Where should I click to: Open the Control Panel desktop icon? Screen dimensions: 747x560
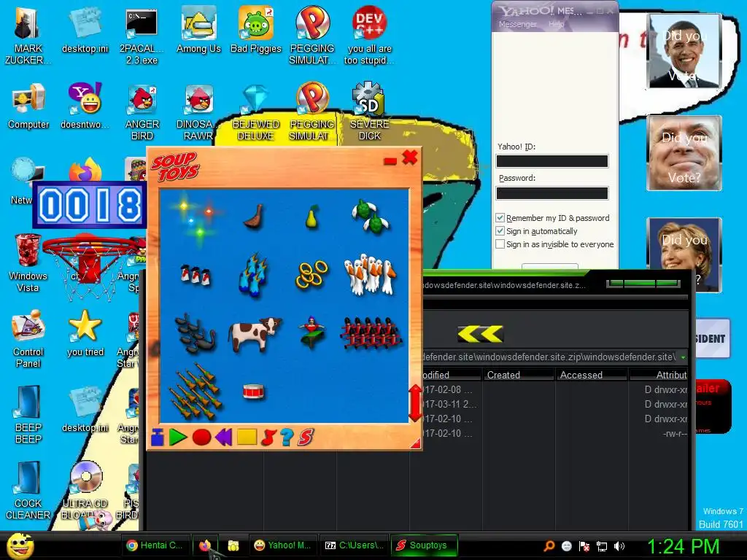click(x=28, y=339)
